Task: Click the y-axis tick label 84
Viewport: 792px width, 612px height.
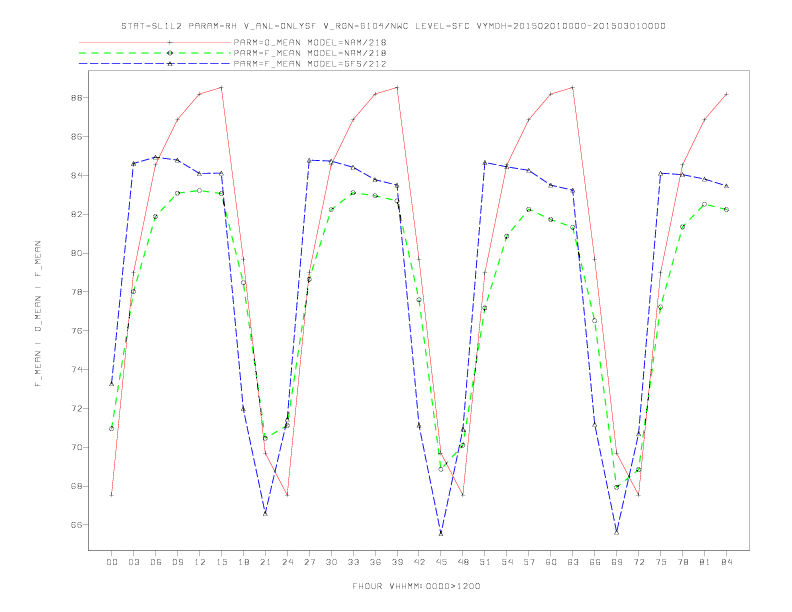Action: [x=76, y=175]
